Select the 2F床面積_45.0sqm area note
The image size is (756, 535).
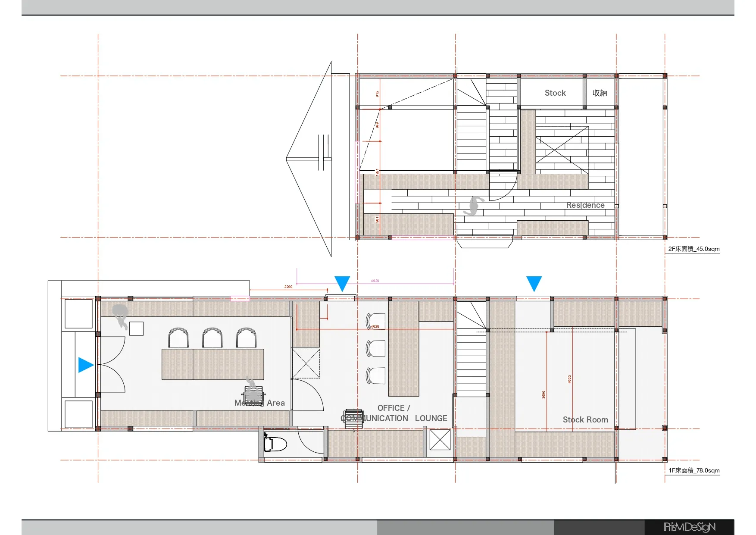click(x=694, y=249)
